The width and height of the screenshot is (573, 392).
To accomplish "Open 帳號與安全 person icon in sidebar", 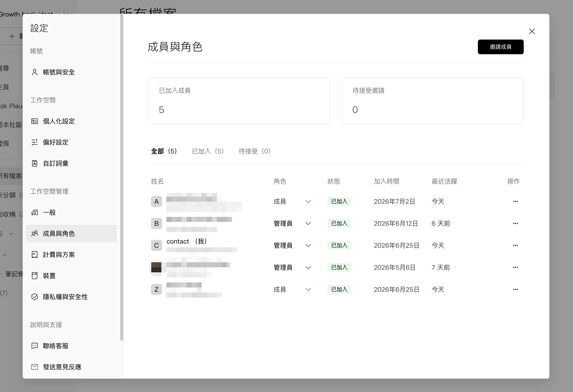I will pyautogui.click(x=35, y=72).
